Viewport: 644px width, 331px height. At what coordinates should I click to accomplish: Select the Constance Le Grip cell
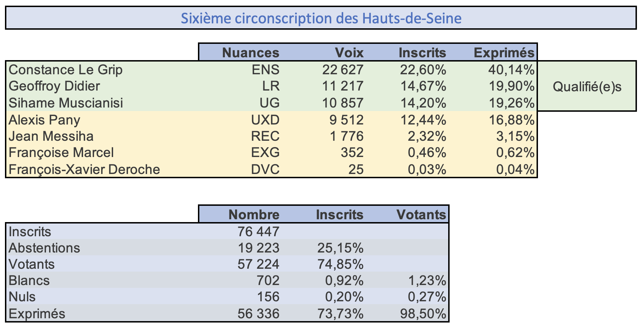[66, 70]
